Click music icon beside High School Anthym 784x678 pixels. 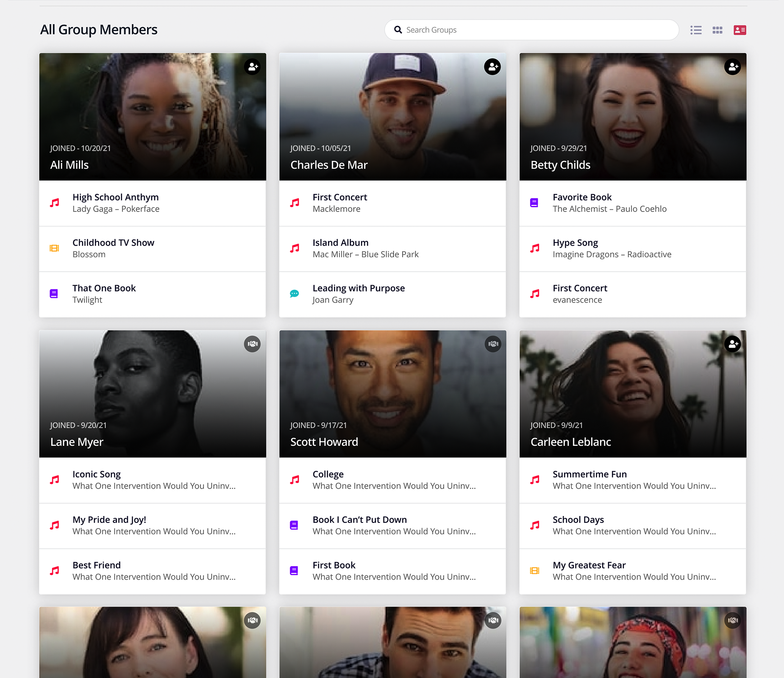click(x=55, y=203)
